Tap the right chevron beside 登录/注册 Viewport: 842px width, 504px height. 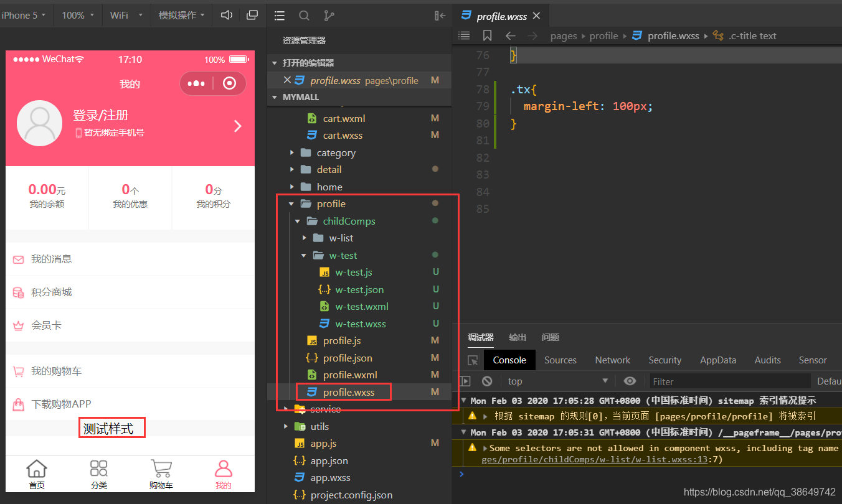pos(237,126)
